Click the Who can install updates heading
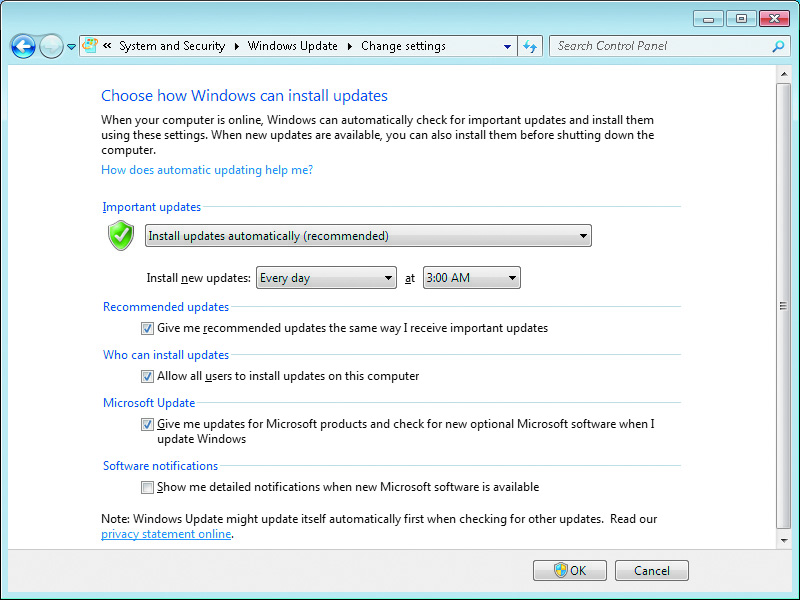Viewport: 800px width, 600px height. coord(166,355)
